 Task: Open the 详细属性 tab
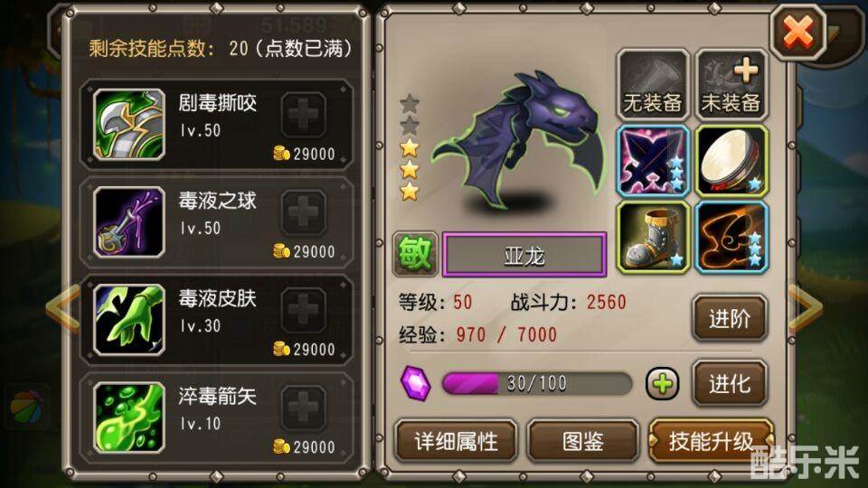(456, 441)
